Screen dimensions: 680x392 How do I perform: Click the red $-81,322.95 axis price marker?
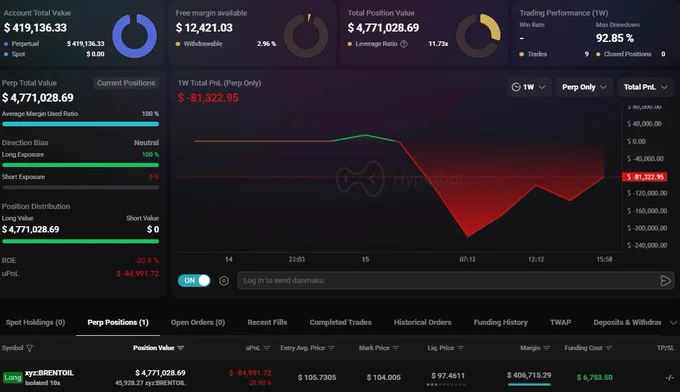coord(644,177)
